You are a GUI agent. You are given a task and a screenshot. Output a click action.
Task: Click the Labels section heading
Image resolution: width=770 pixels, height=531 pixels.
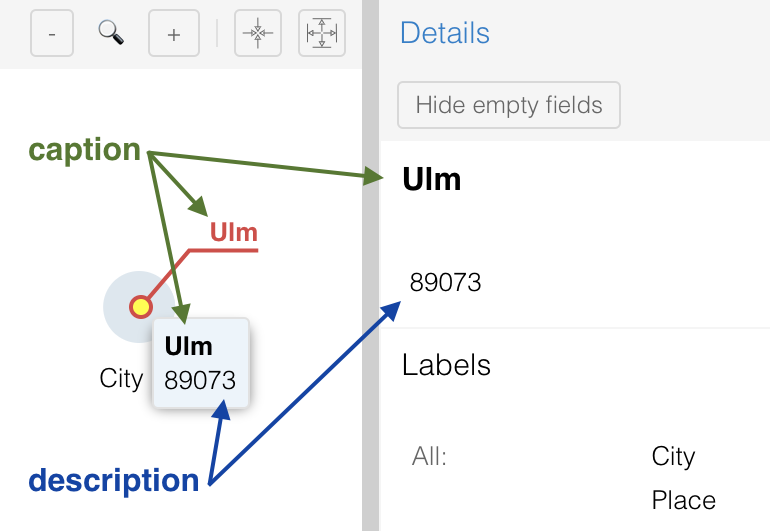446,365
